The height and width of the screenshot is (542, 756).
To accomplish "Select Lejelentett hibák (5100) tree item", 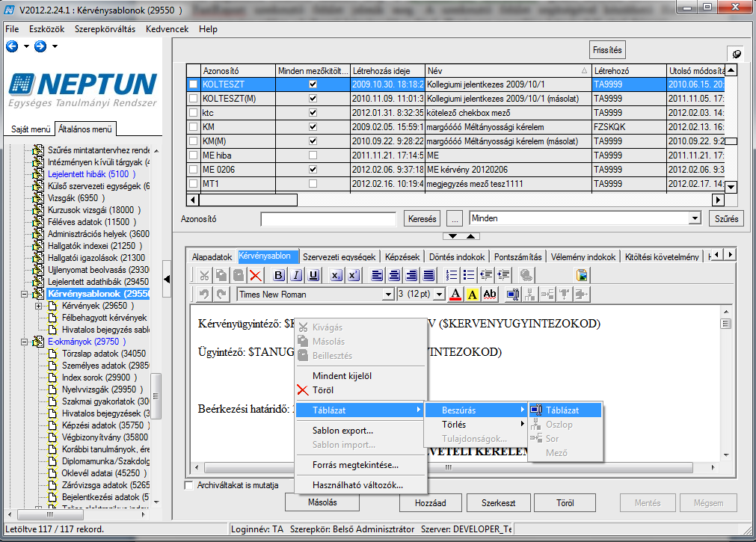I will click(x=92, y=174).
